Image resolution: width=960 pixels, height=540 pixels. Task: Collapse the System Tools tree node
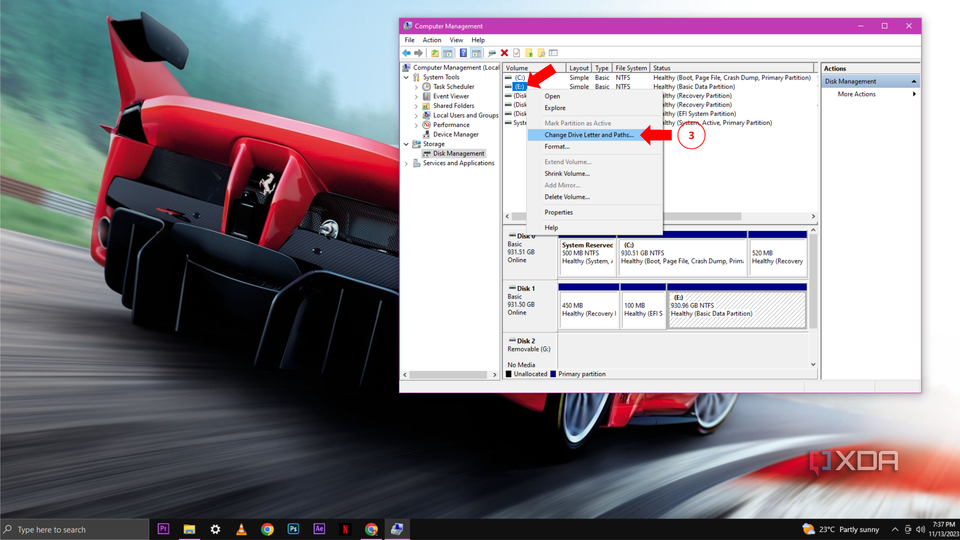pos(406,78)
